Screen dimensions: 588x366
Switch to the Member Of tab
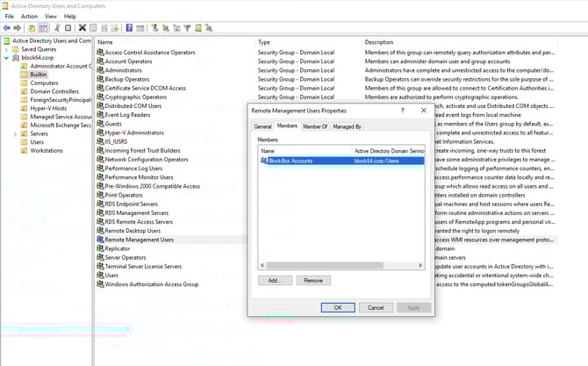[x=315, y=126]
